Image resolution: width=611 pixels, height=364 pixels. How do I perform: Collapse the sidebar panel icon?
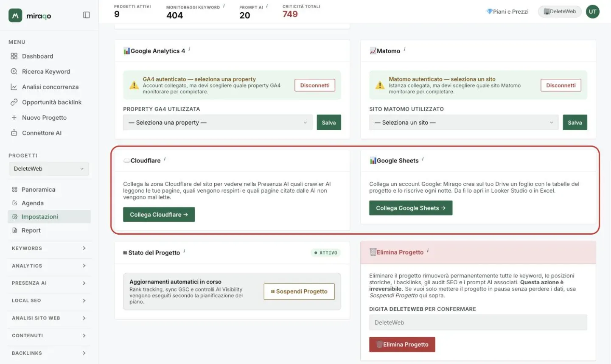[87, 15]
